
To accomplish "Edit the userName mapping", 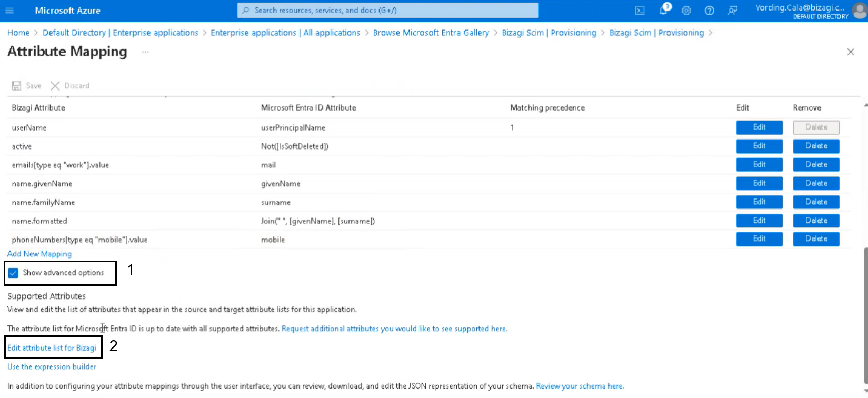I will pyautogui.click(x=759, y=127).
